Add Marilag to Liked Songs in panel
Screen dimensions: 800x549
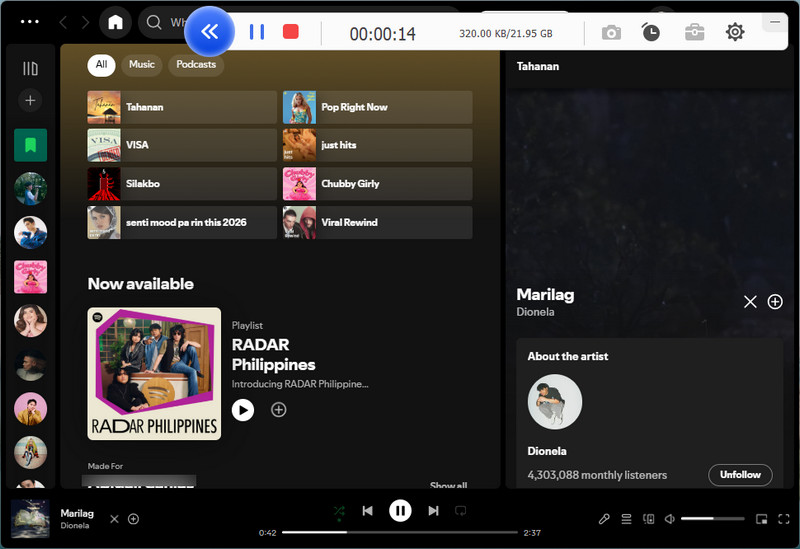pyautogui.click(x=775, y=302)
